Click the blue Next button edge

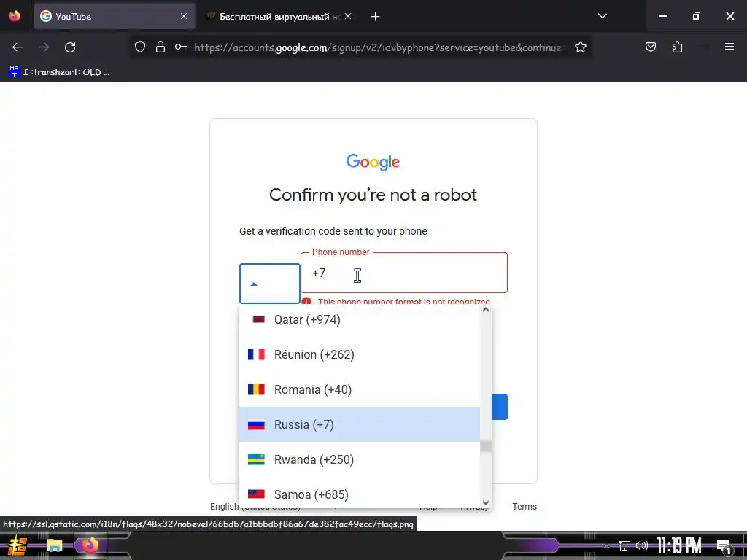click(x=500, y=407)
